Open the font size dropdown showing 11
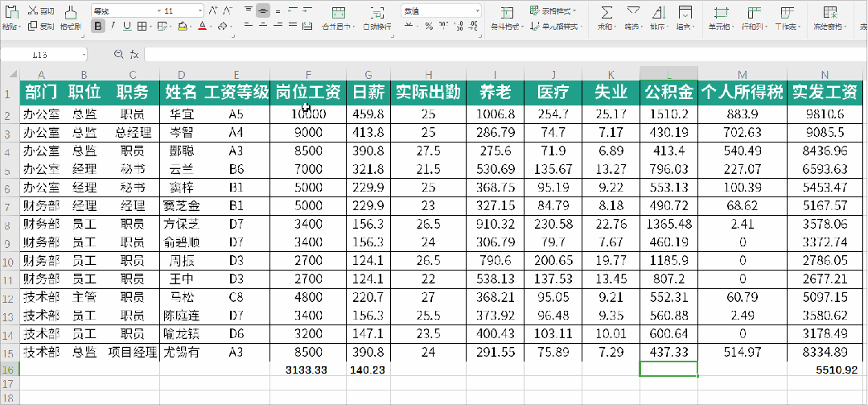The image size is (868, 405). pyautogui.click(x=200, y=10)
